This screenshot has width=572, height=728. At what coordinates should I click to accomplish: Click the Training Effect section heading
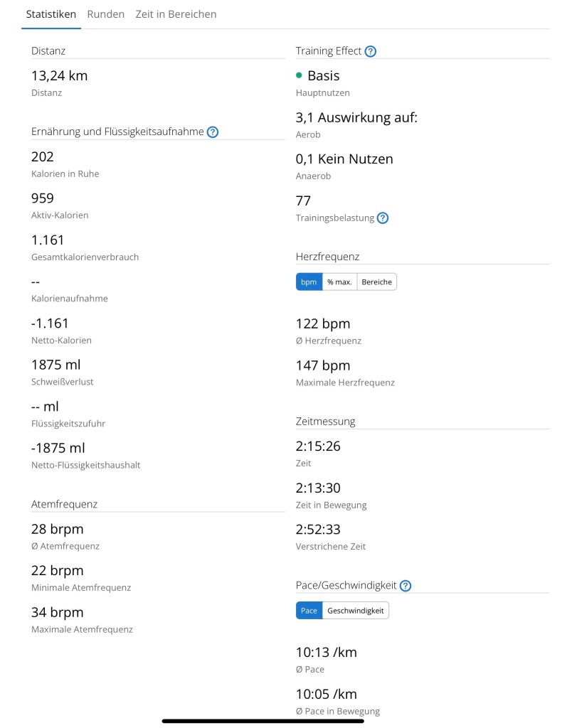(329, 51)
